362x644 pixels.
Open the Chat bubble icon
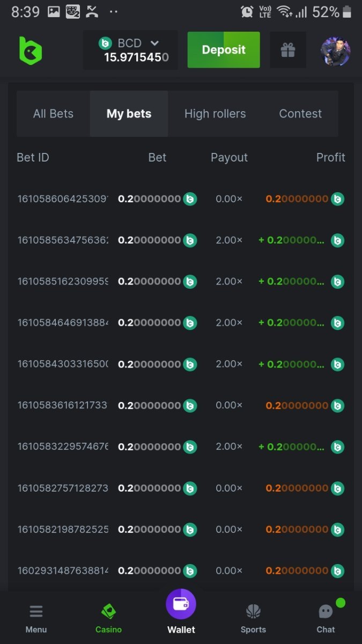(326, 611)
